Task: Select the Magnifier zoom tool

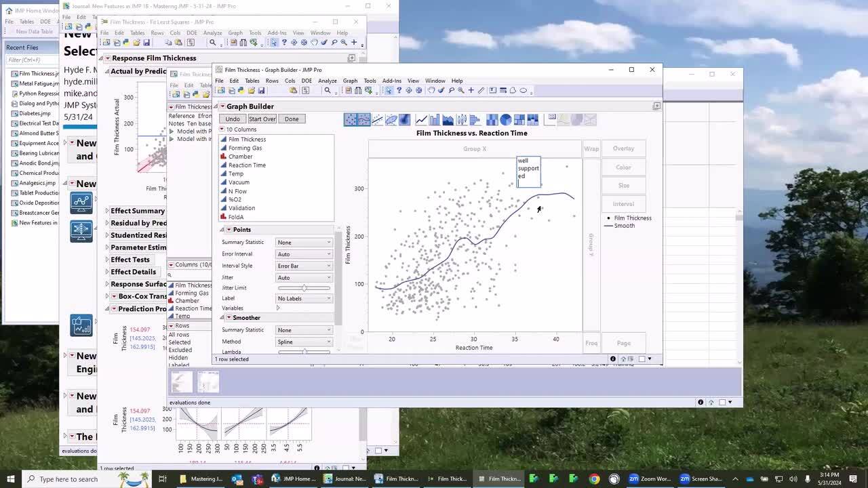Action: pyautogui.click(x=461, y=90)
